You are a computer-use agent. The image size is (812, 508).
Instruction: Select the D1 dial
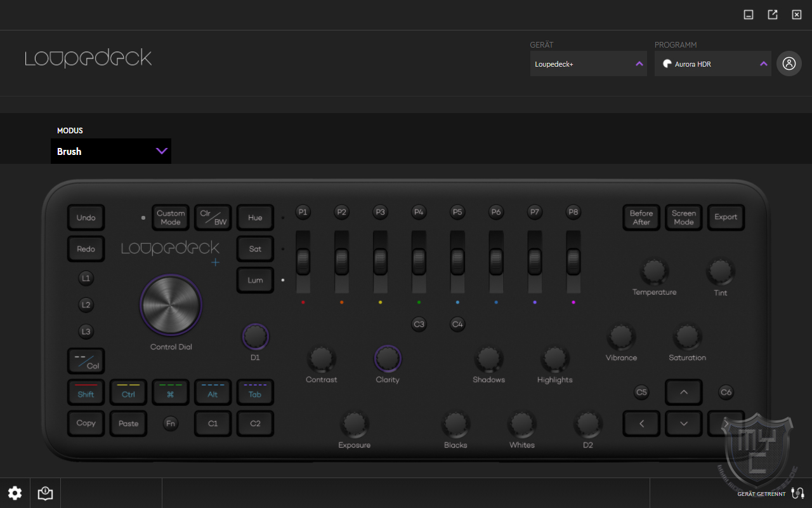click(x=255, y=337)
